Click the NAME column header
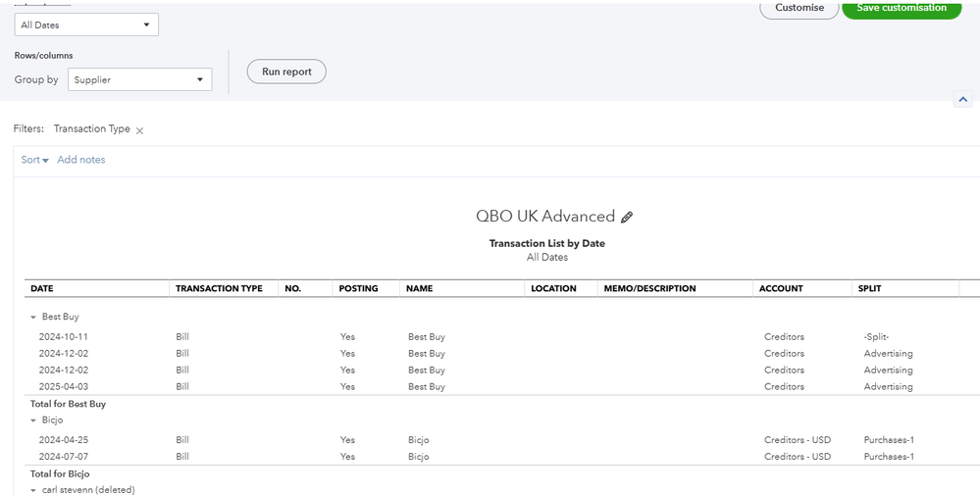The height and width of the screenshot is (495, 980). (x=419, y=289)
